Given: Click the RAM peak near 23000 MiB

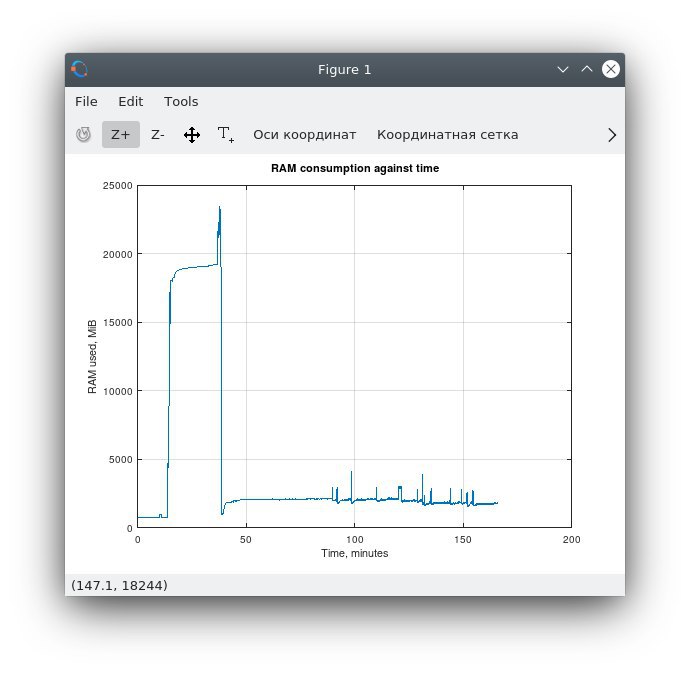Looking at the screenshot, I should pos(220,209).
